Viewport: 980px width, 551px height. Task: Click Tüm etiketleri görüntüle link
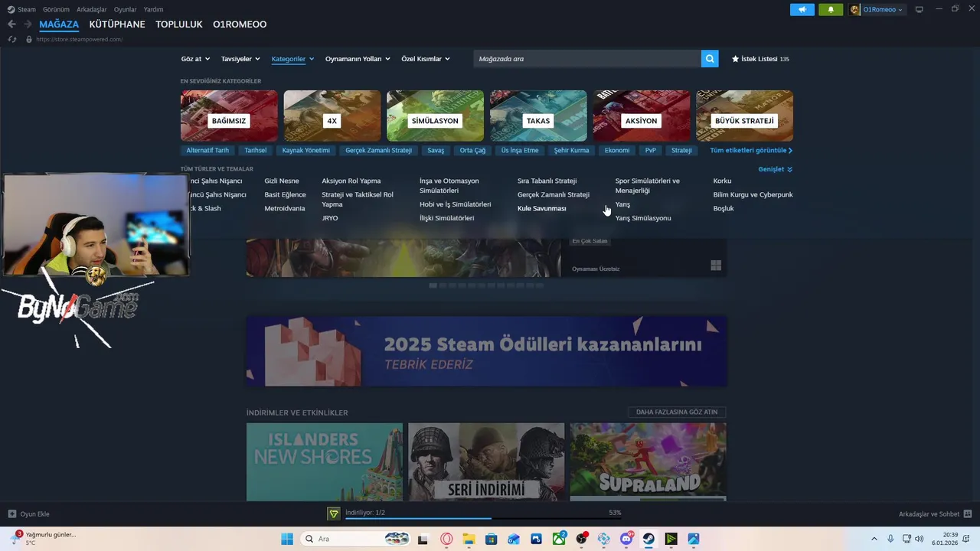pos(751,150)
